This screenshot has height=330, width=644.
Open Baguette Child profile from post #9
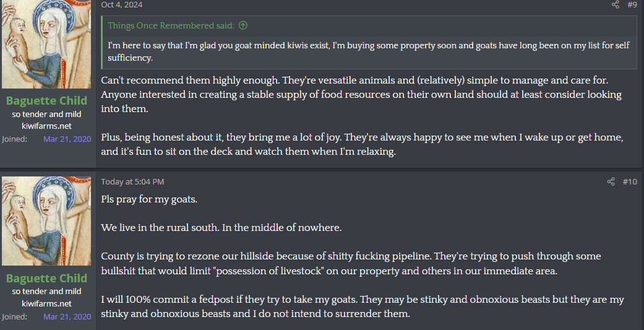[46, 101]
